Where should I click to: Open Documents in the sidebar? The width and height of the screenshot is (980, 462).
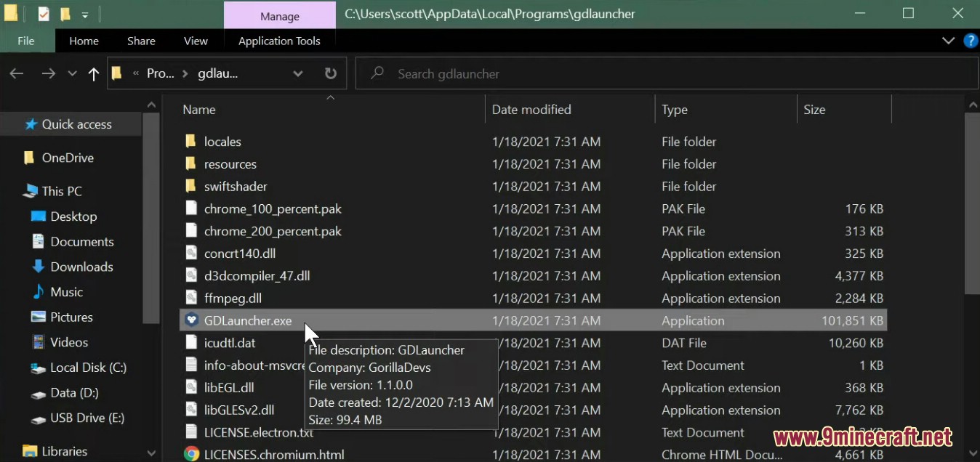pyautogui.click(x=81, y=241)
